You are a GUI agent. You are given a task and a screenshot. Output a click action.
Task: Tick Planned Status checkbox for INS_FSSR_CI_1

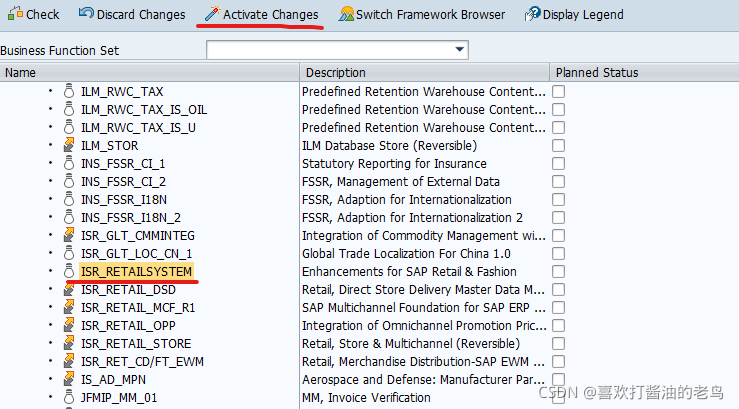pyautogui.click(x=558, y=164)
